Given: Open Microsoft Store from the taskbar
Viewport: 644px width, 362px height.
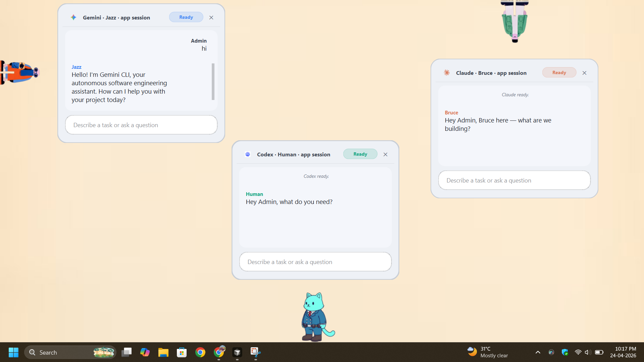Looking at the screenshot, I should 182,352.
